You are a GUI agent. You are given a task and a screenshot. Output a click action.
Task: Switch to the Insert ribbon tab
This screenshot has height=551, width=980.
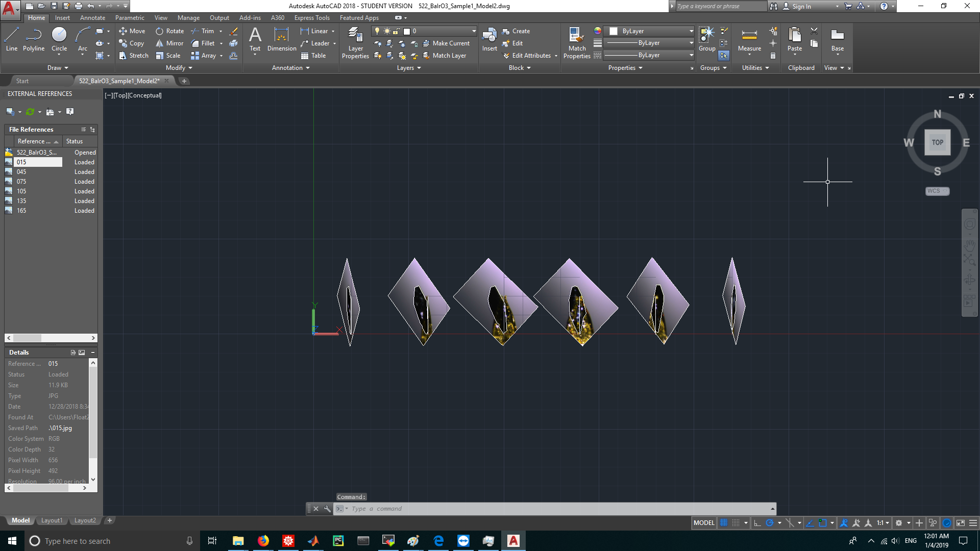pyautogui.click(x=62, y=18)
